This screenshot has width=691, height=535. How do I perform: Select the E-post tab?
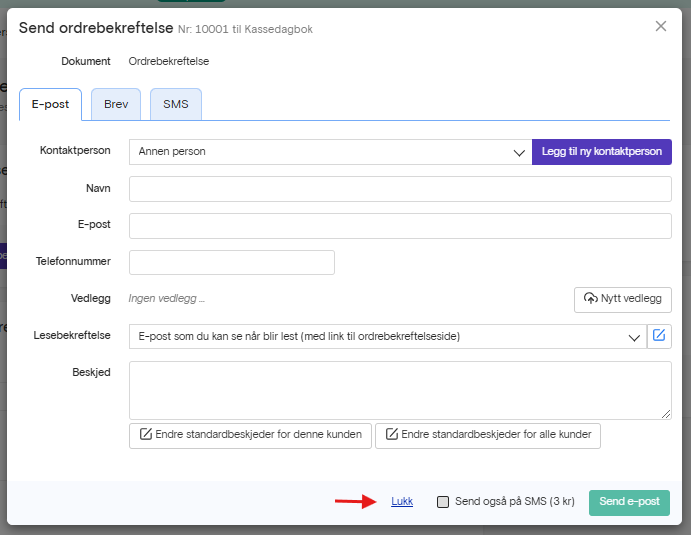point(50,104)
